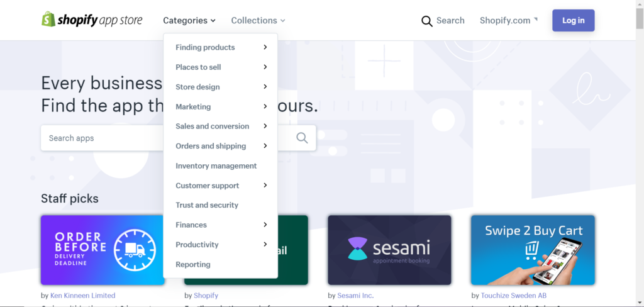This screenshot has width=644, height=307.
Task: Click the Log in button
Action: pos(574,21)
